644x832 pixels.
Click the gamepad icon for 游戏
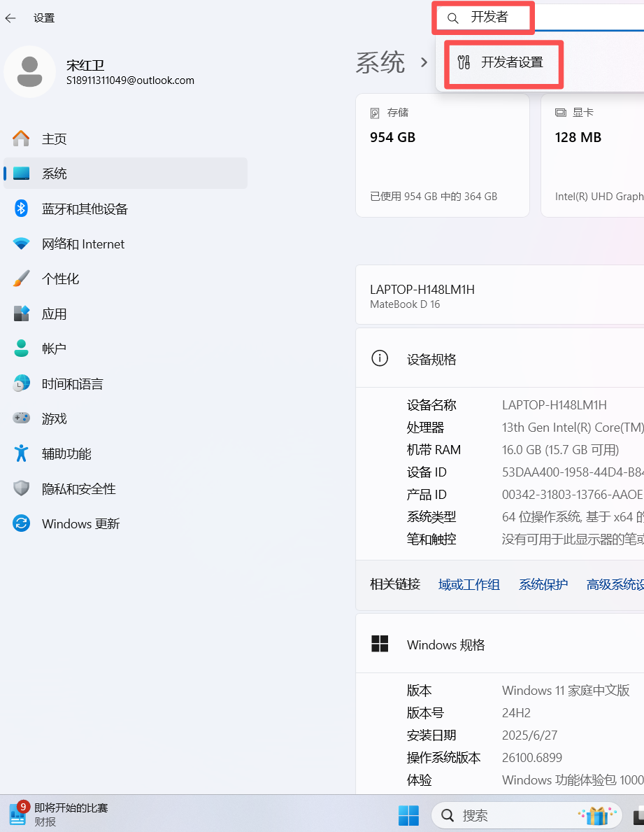(21, 418)
